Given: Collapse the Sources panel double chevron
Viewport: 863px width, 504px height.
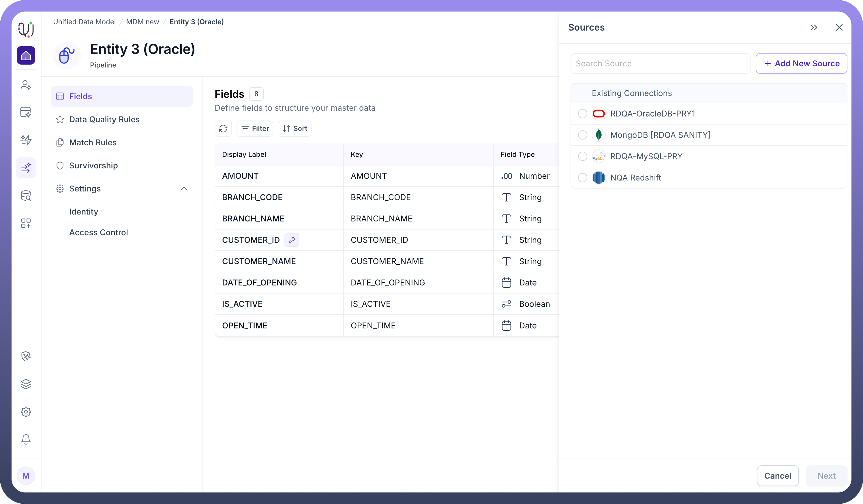Looking at the screenshot, I should pyautogui.click(x=814, y=27).
